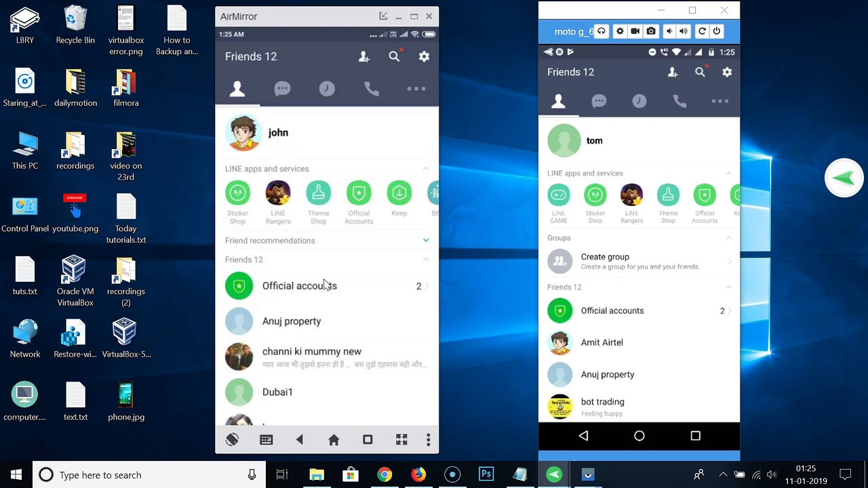This screenshot has height=488, width=868.
Task: Tap add friend icon in moto g window
Action: (x=673, y=72)
